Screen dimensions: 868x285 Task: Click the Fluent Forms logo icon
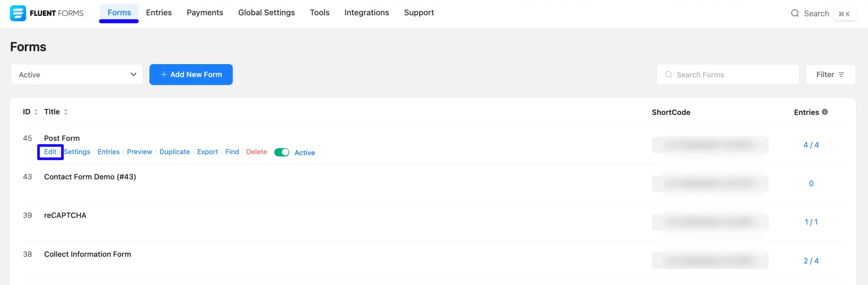coord(18,13)
